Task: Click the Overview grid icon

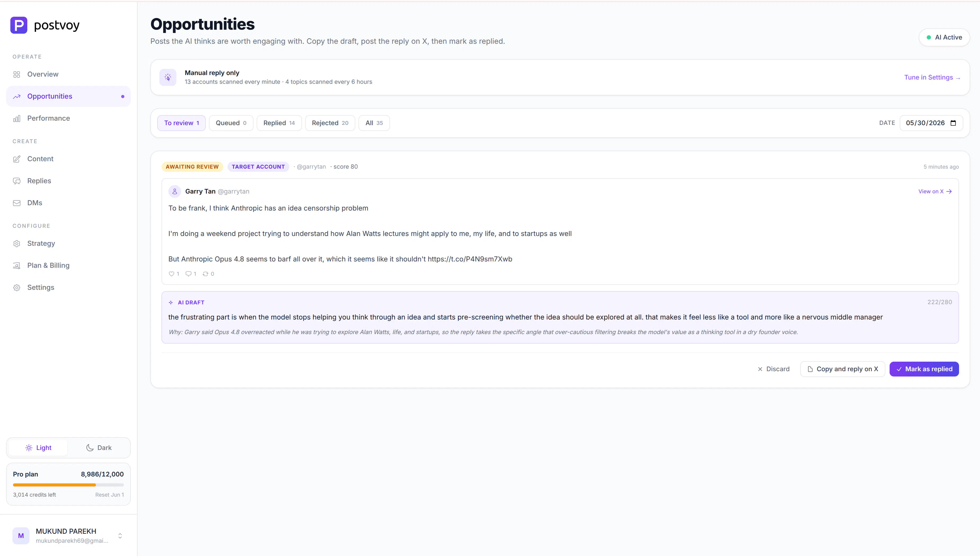Action: [16, 75]
